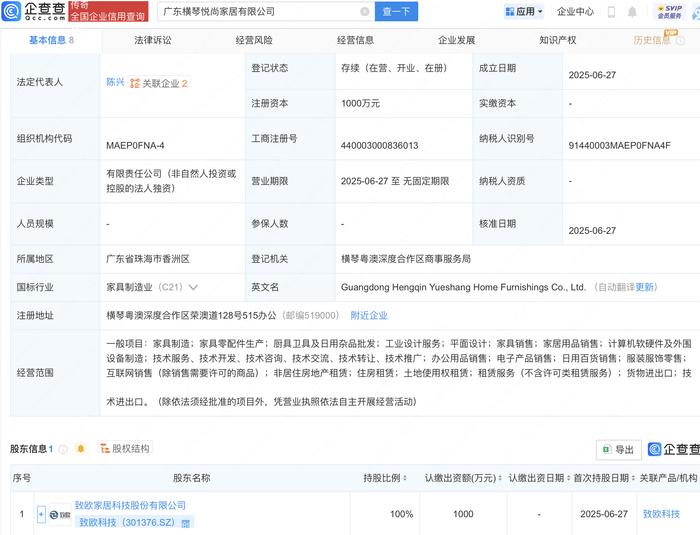Open 企业中心 in the header
This screenshot has height=535, width=700.
coord(575,12)
